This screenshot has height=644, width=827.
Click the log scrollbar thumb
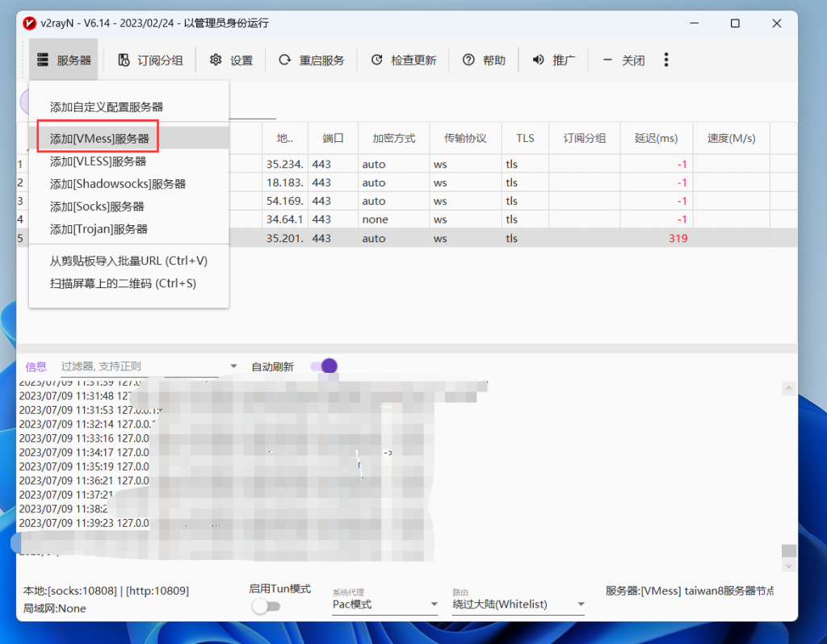pyautogui.click(x=788, y=550)
